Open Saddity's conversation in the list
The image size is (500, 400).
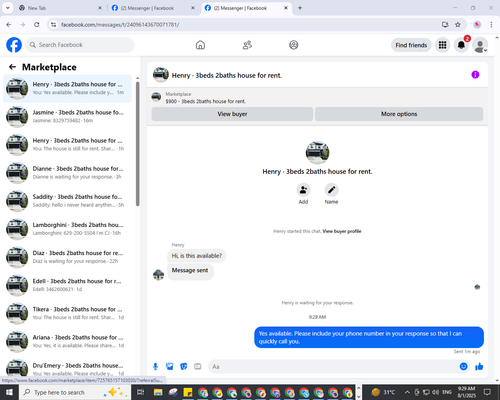click(x=67, y=201)
